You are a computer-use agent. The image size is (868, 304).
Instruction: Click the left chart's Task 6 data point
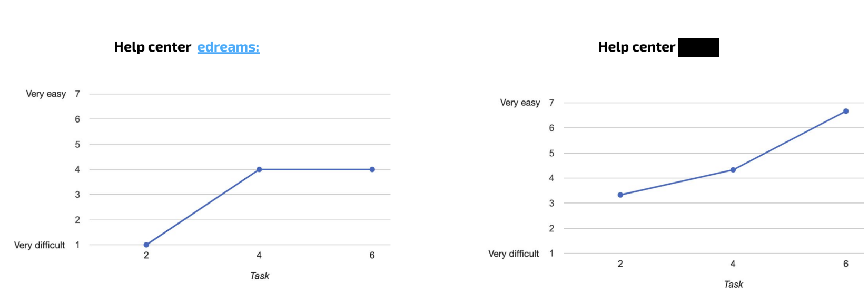point(372,169)
